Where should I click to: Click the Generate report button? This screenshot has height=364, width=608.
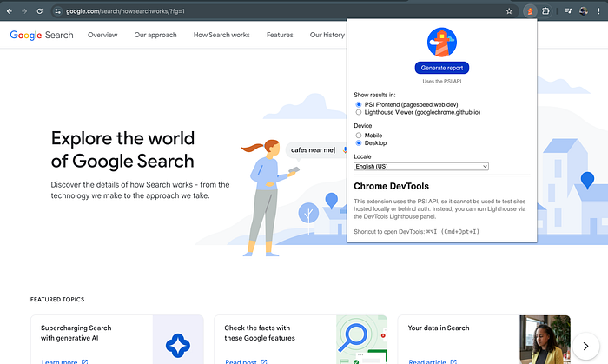coord(442,68)
